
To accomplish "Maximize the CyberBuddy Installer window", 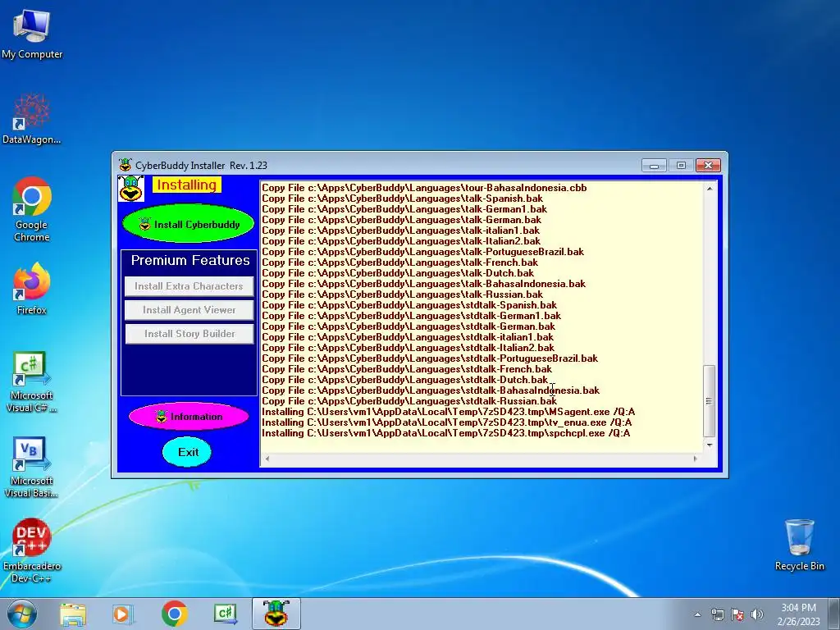I will 681,166.
